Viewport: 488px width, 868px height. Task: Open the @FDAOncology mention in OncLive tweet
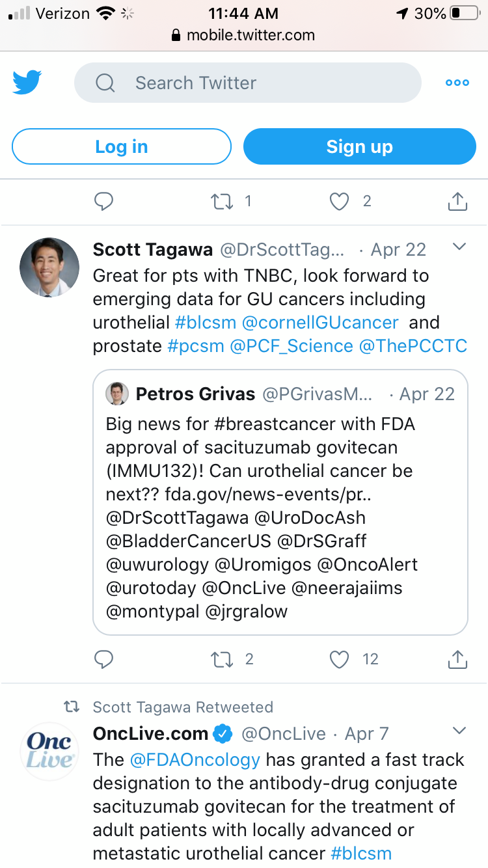pos(195,760)
